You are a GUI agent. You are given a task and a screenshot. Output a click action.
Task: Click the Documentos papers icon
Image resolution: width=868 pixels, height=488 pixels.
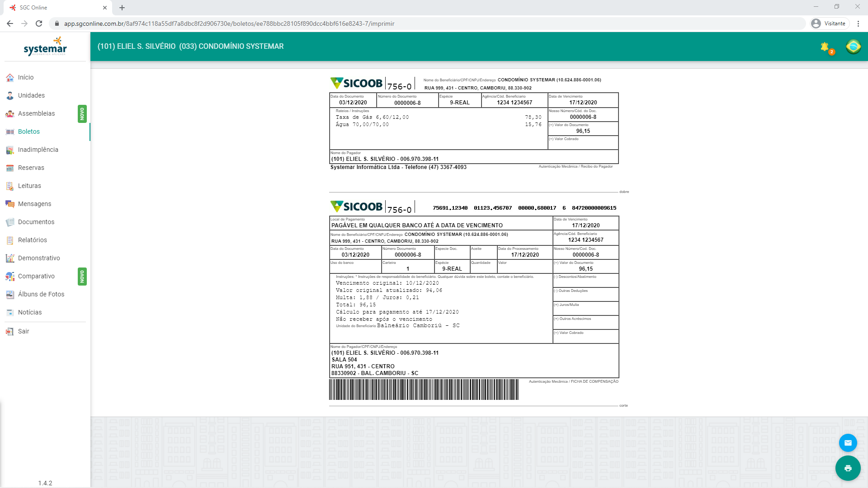[x=10, y=222]
